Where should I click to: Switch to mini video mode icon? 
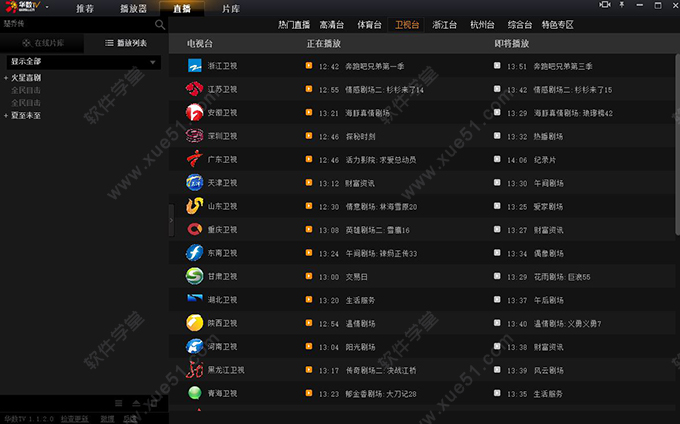click(x=605, y=5)
